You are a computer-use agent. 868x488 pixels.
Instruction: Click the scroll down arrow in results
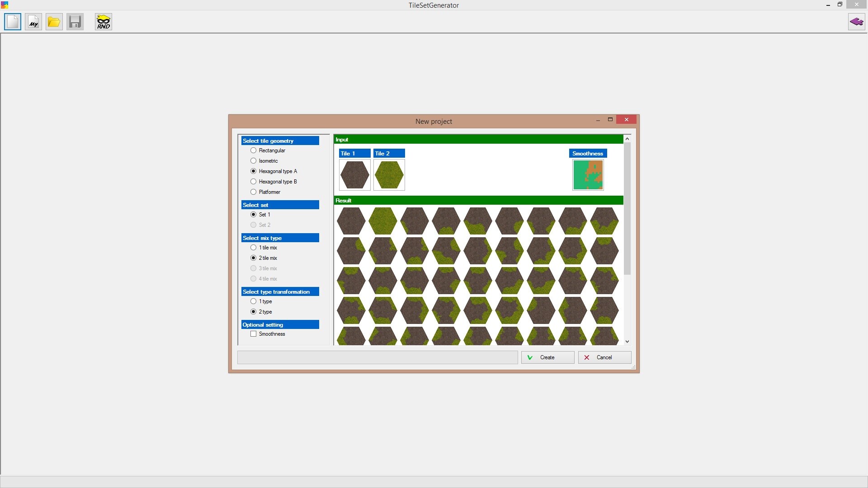point(627,342)
